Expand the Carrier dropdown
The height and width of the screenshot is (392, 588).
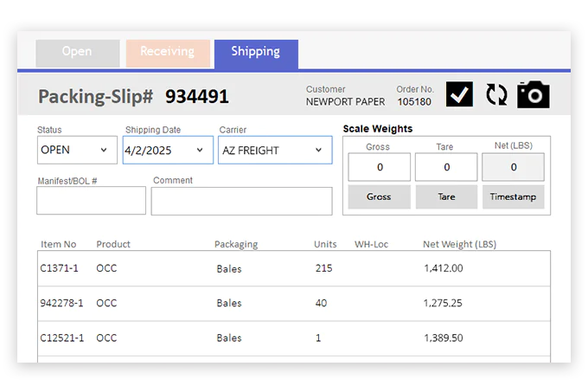point(274,150)
